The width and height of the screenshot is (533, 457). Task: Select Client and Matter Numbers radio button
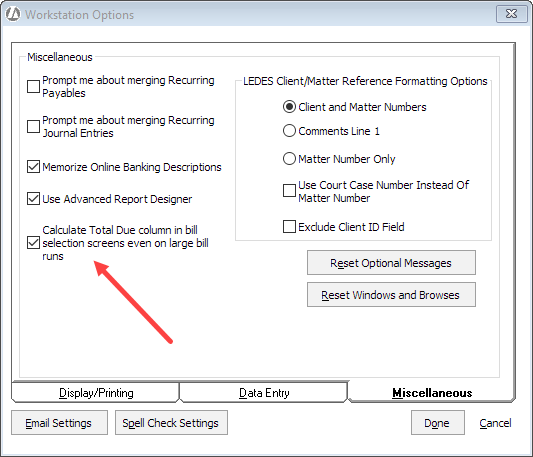pos(289,107)
